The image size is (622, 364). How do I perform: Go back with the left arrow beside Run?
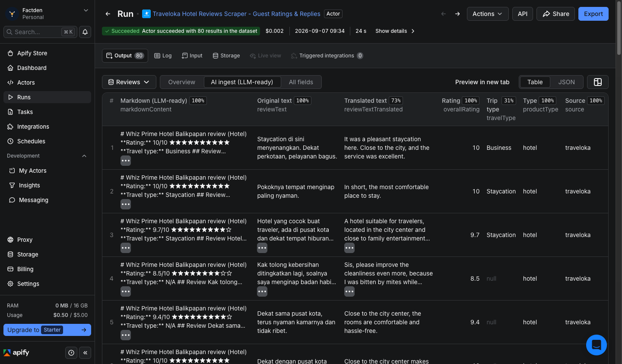[108, 14]
